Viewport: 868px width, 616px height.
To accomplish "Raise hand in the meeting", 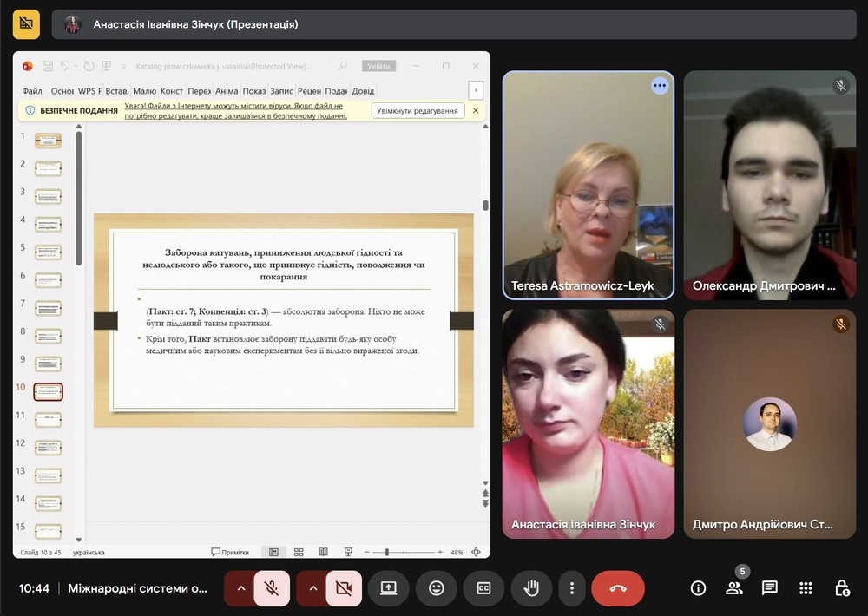I will 530,588.
